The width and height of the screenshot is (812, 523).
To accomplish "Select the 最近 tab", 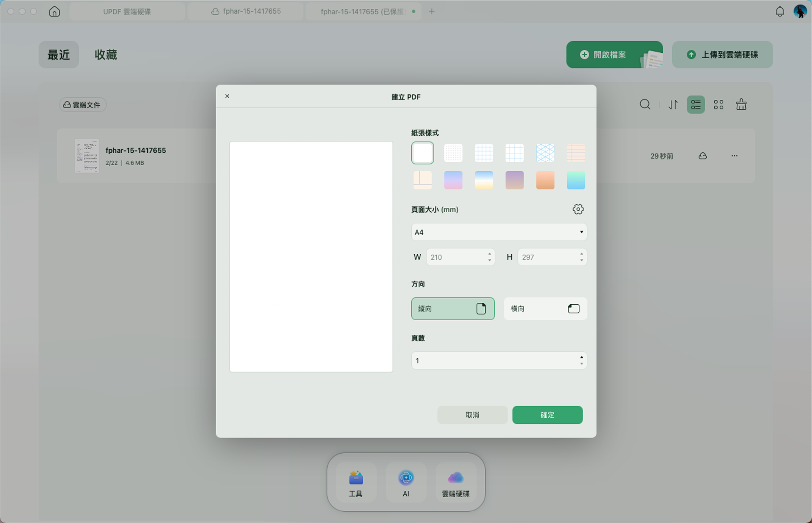I will [x=59, y=55].
